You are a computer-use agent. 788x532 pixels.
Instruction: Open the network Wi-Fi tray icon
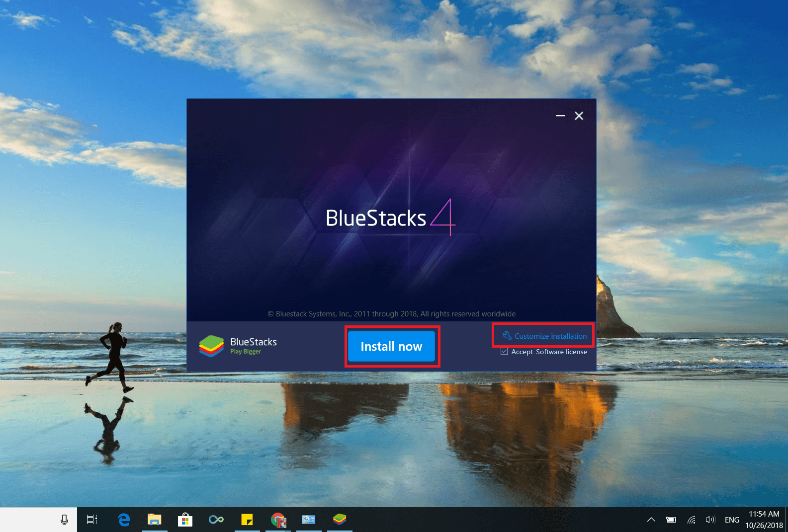[x=691, y=520]
